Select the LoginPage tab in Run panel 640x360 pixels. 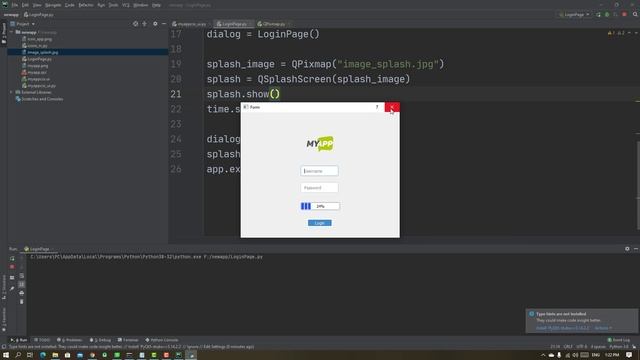click(38, 249)
